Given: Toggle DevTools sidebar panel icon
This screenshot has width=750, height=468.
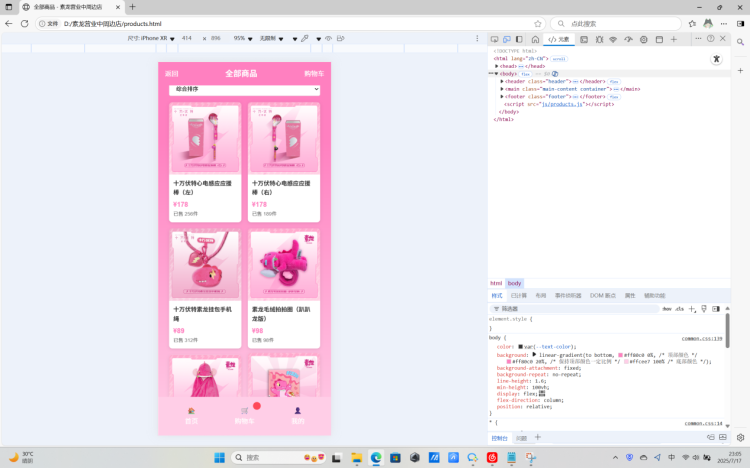Looking at the screenshot, I should pos(519,39).
